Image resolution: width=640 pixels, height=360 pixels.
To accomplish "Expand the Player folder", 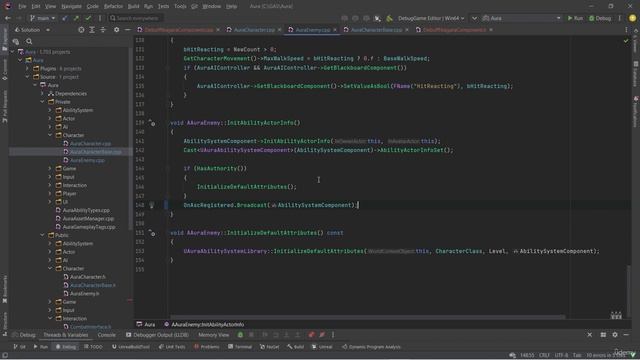I will coord(50,193).
